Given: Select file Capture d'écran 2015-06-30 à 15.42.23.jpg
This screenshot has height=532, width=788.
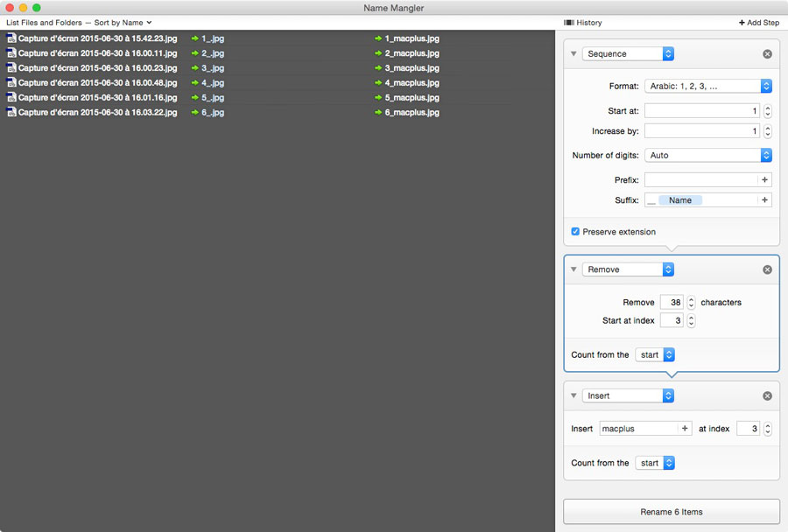Looking at the screenshot, I should [x=97, y=38].
